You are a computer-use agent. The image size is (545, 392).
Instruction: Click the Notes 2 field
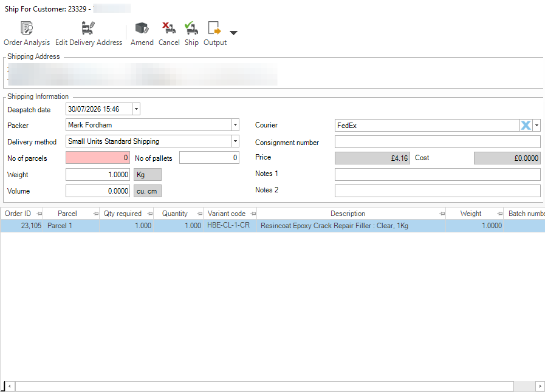[437, 191]
